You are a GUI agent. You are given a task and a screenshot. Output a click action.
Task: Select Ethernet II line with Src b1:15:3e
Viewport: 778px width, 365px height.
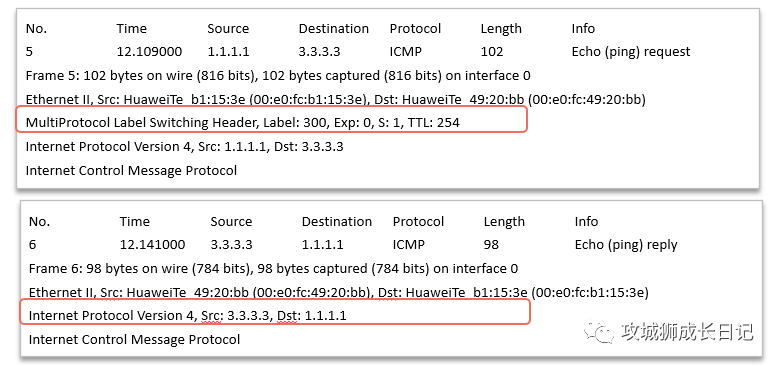(335, 100)
